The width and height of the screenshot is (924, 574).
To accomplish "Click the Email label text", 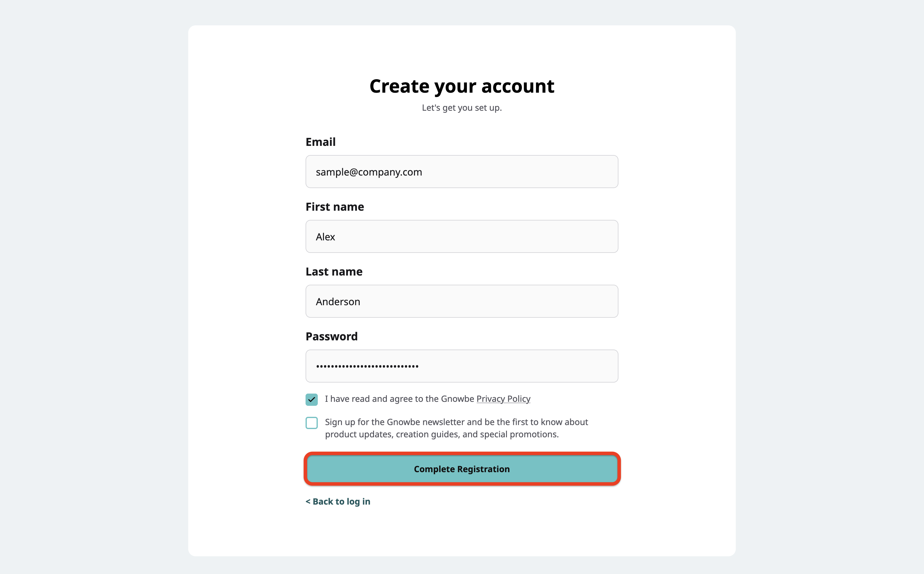I will 321,142.
